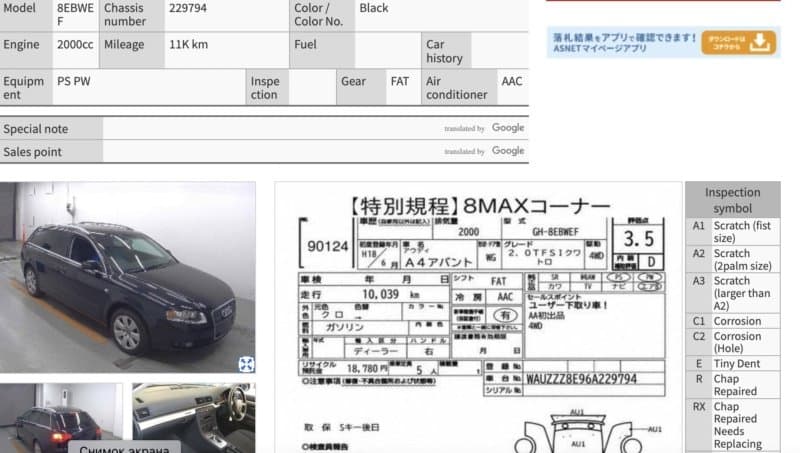
Task: Click the Sales point label
Action: 32,152
